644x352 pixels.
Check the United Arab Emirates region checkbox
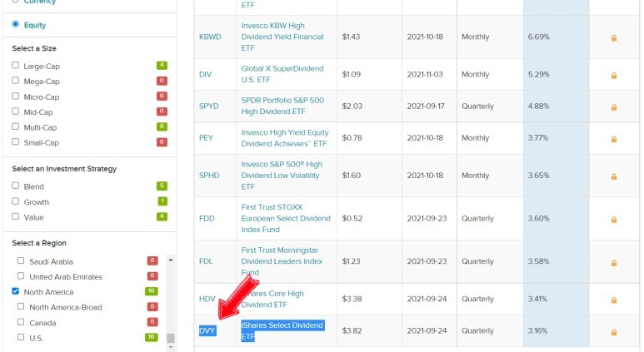pyautogui.click(x=21, y=275)
